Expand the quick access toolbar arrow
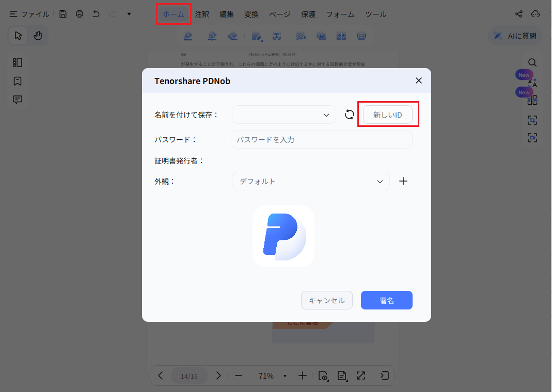552x392 pixels. tap(129, 14)
